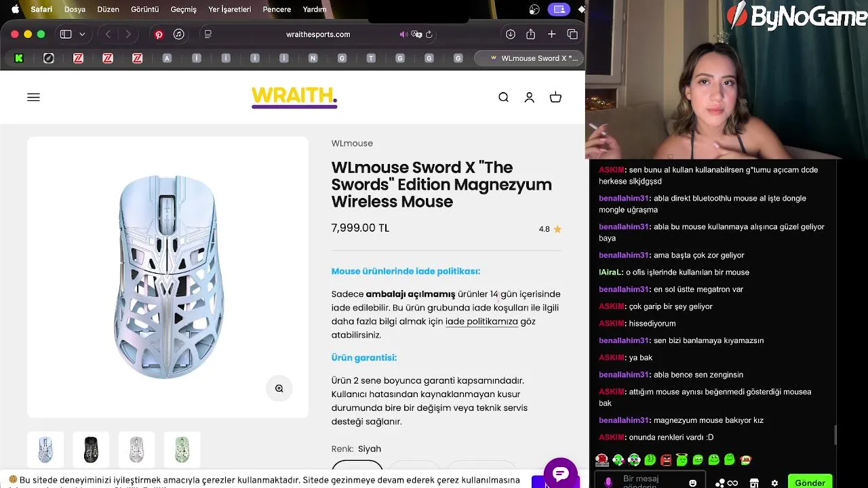Go forward to the next page
Image resolution: width=868 pixels, height=488 pixels.
tap(127, 34)
